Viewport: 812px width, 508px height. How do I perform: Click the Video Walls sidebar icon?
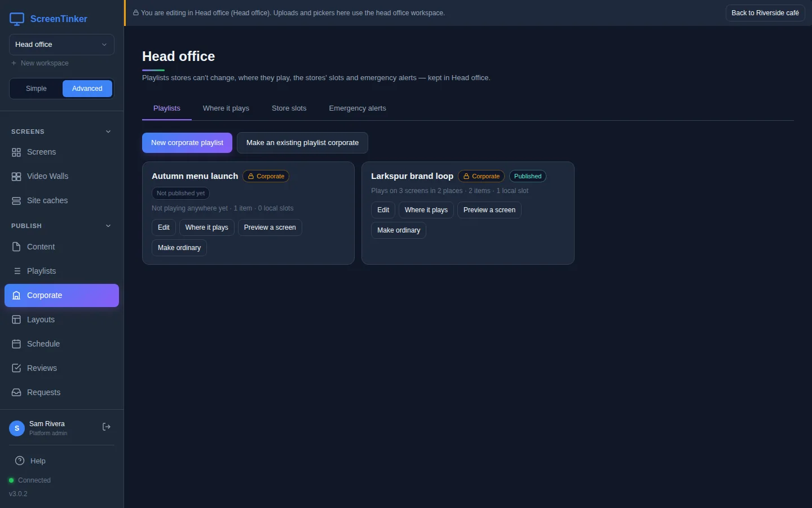click(16, 177)
